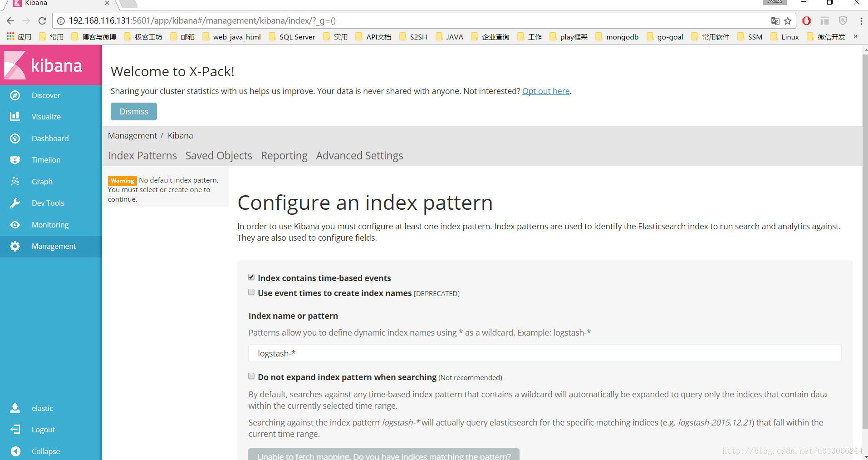The width and height of the screenshot is (868, 460).
Task: Toggle Index contains time-based events checkbox
Action: 251,277
